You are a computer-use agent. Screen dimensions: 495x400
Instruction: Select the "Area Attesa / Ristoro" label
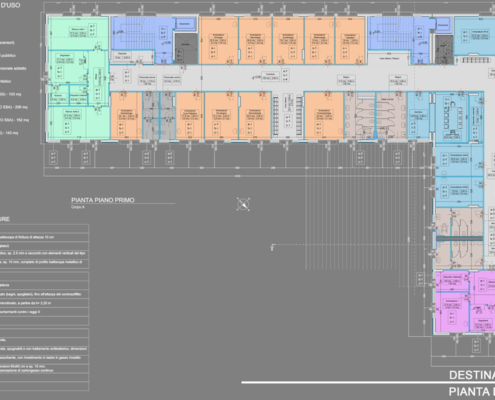[x=390, y=58]
